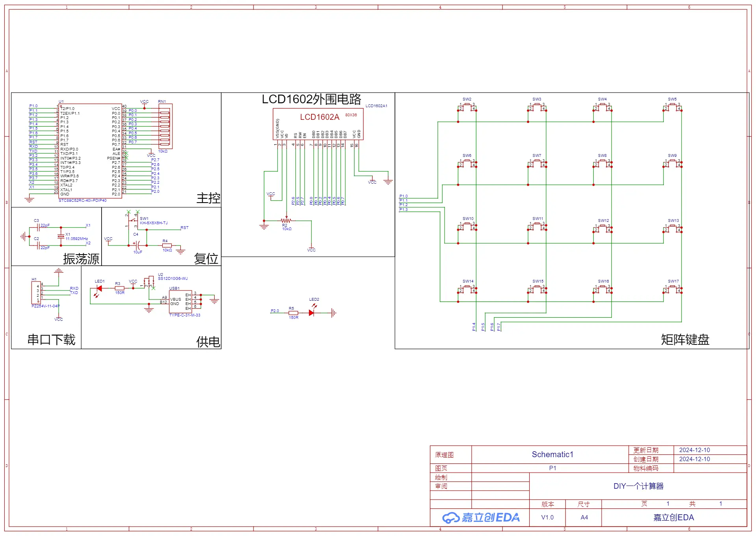Select the LCD1602A display component
The width and height of the screenshot is (756, 536).
[x=318, y=124]
